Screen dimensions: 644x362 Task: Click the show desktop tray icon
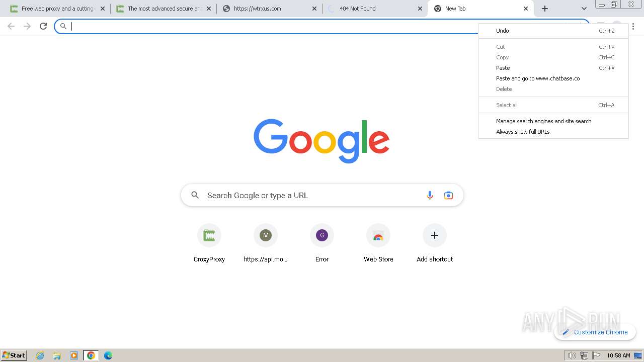tap(638, 355)
